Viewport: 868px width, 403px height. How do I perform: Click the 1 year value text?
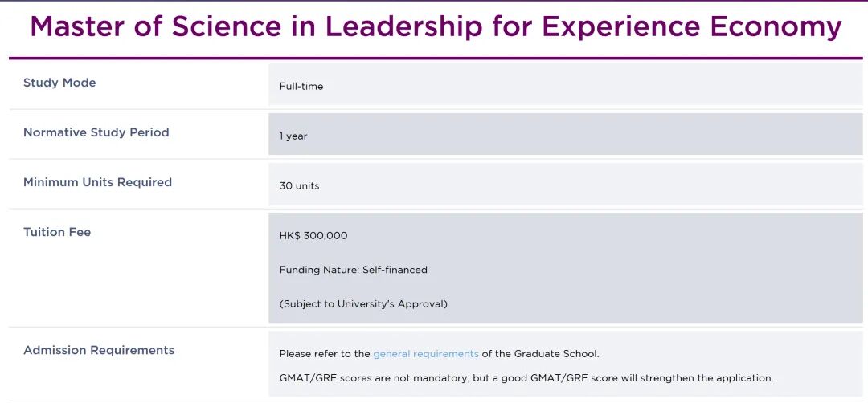coord(293,136)
